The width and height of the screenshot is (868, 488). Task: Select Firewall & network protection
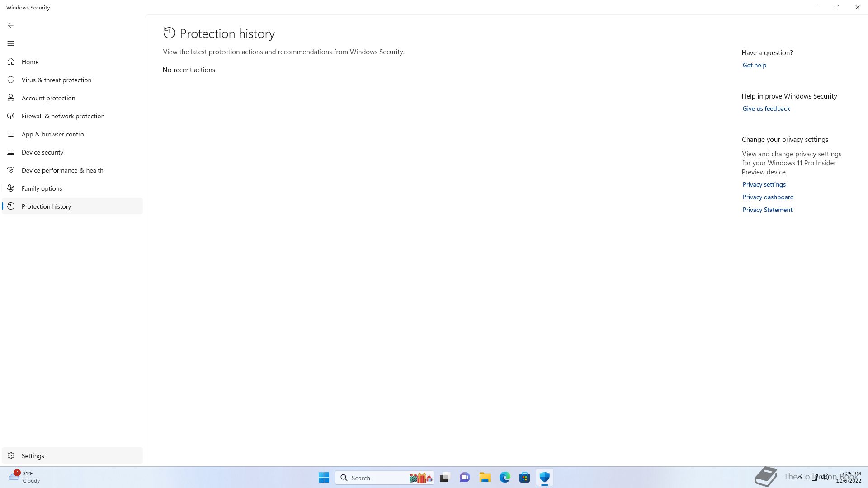pyautogui.click(x=72, y=116)
